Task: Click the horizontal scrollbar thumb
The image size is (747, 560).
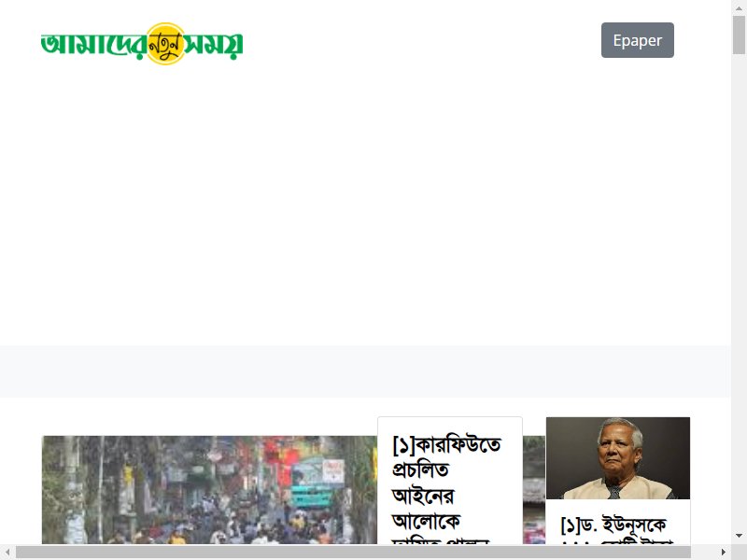Action: coord(353,552)
